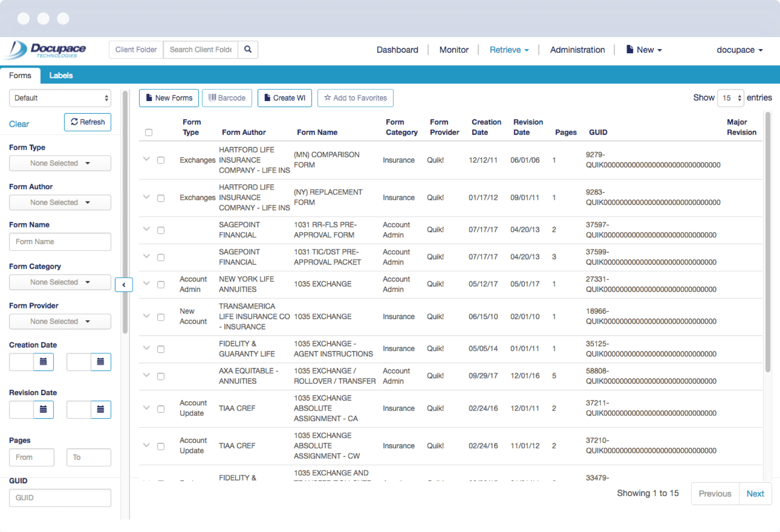The width and height of the screenshot is (780, 532).
Task: Check the 1035 EXCHANGE AGENT INSTRUCTIONS row checkbox
Action: pyautogui.click(x=161, y=349)
